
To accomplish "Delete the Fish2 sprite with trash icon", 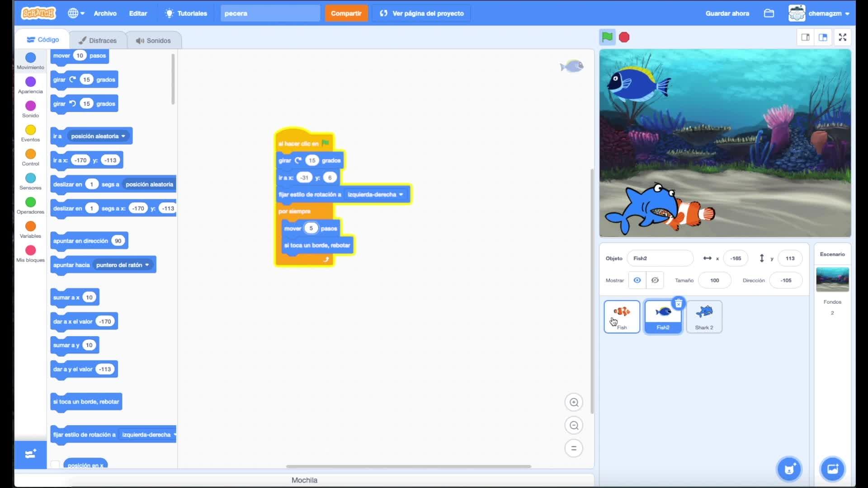I will (678, 304).
